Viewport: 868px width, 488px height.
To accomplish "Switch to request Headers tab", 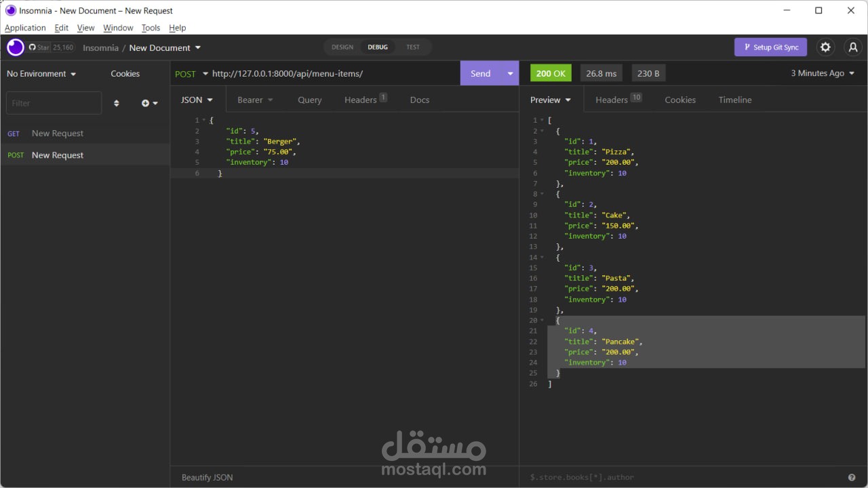I will point(366,100).
